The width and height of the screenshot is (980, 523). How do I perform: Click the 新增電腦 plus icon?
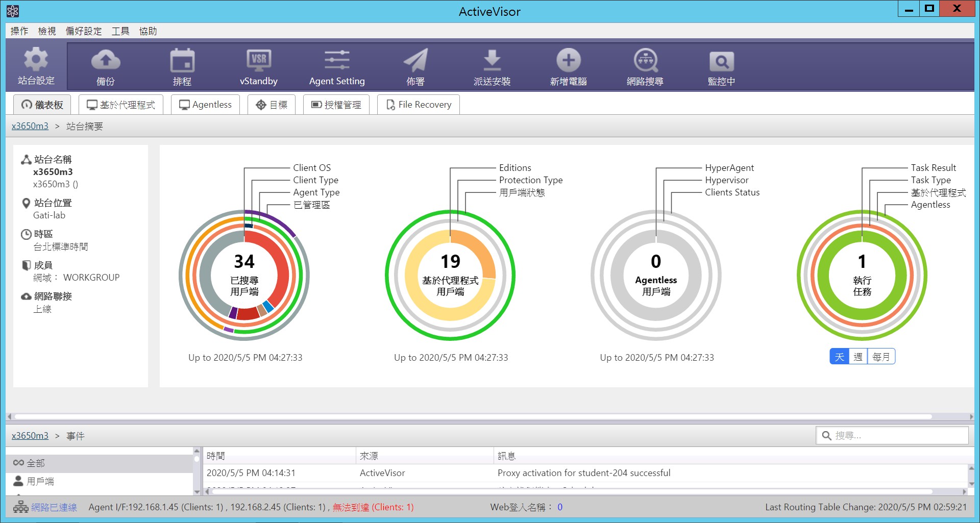point(569,60)
